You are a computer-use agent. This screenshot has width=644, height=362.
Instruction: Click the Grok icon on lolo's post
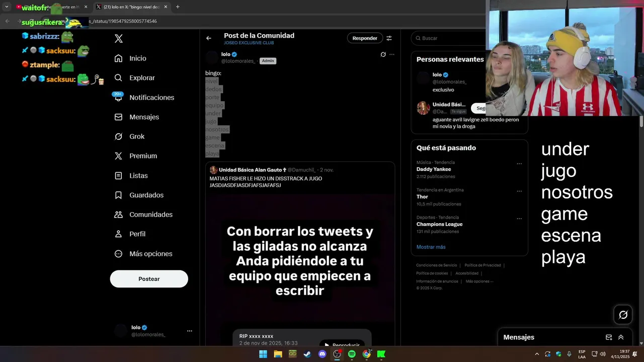coord(383,54)
